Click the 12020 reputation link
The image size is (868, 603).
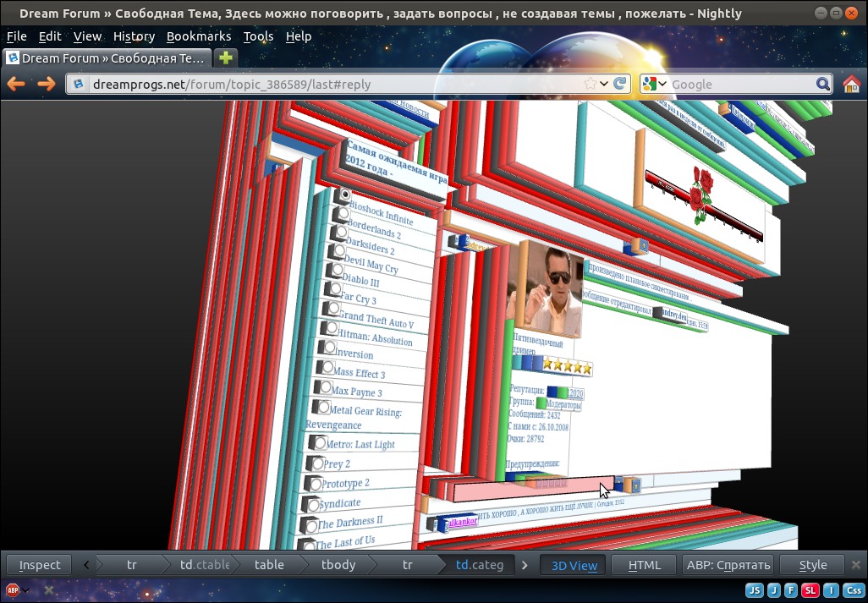[x=575, y=393]
